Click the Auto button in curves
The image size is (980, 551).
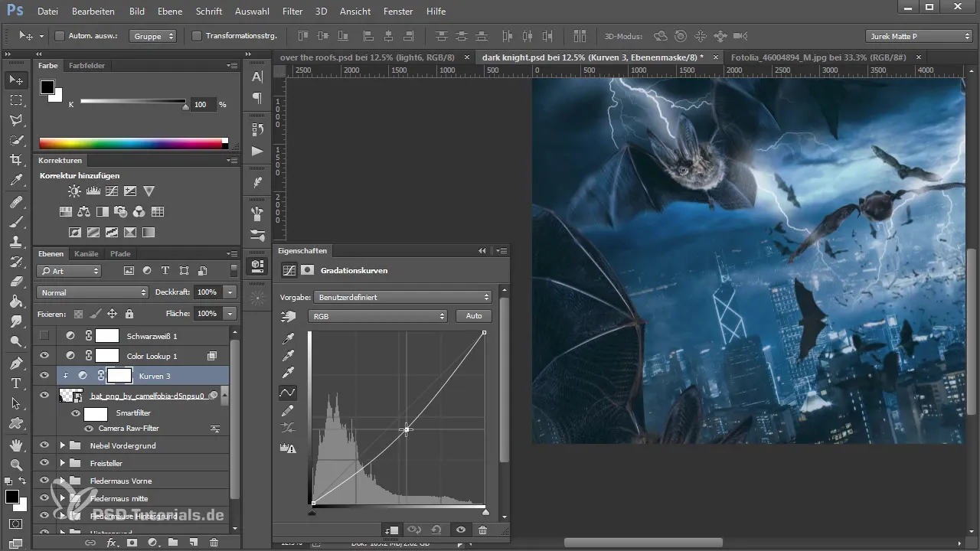click(474, 316)
